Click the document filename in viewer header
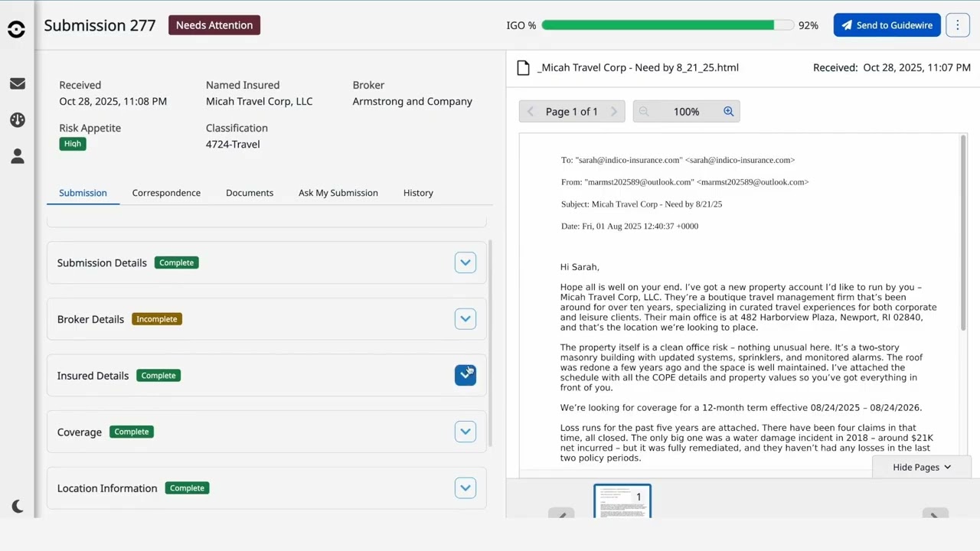The width and height of the screenshot is (980, 551). point(639,67)
